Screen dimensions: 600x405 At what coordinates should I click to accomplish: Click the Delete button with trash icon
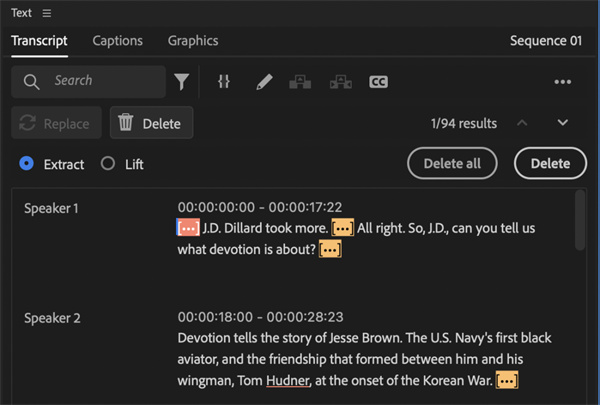[152, 123]
